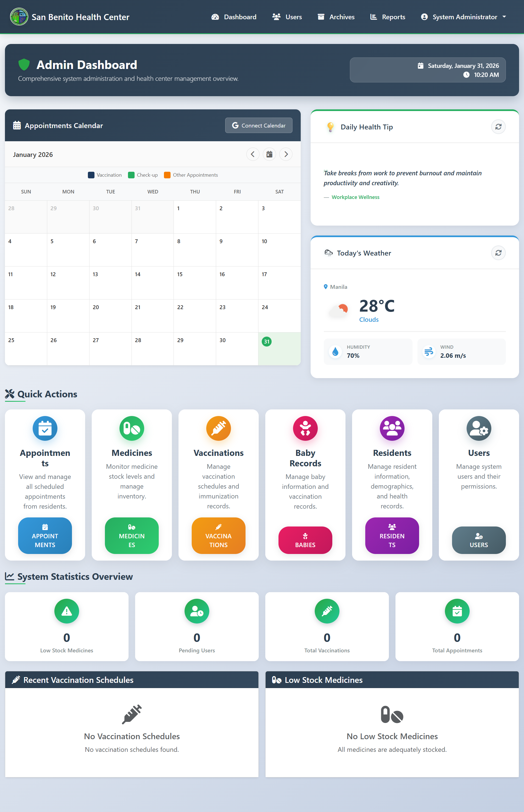
Task: Click the Residents group icon
Action: coord(392,428)
